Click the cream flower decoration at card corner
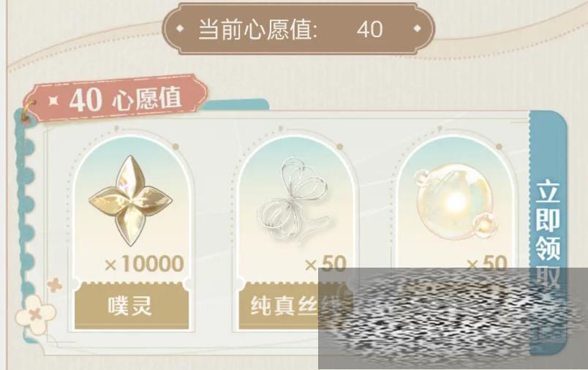Image resolution: width=588 pixels, height=370 pixels. click(x=36, y=314)
